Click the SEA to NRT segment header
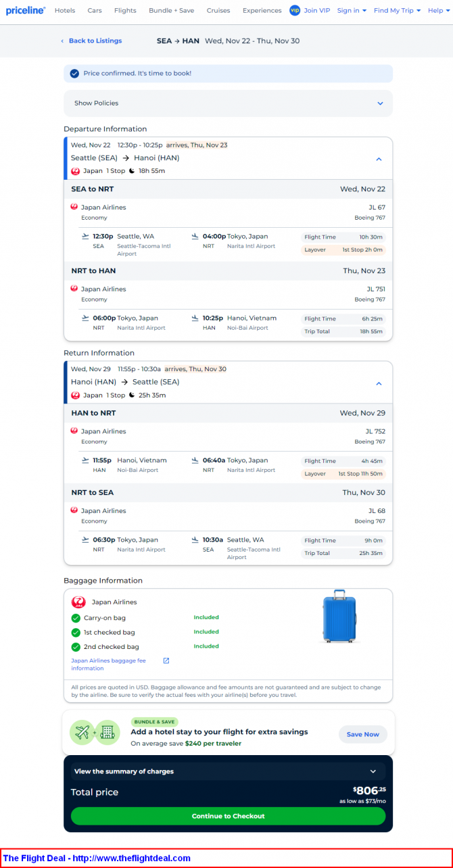This screenshot has width=453, height=868. [228, 189]
